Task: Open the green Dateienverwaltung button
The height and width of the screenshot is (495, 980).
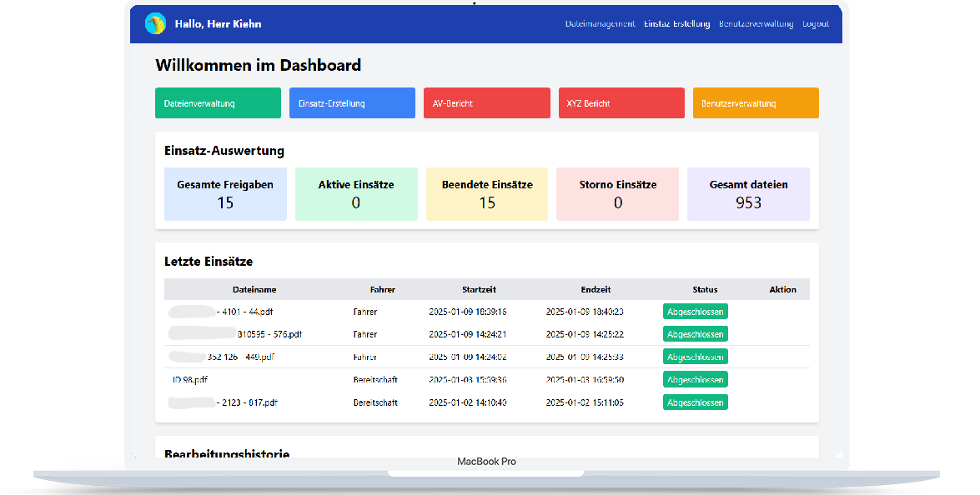Action: 218,103
